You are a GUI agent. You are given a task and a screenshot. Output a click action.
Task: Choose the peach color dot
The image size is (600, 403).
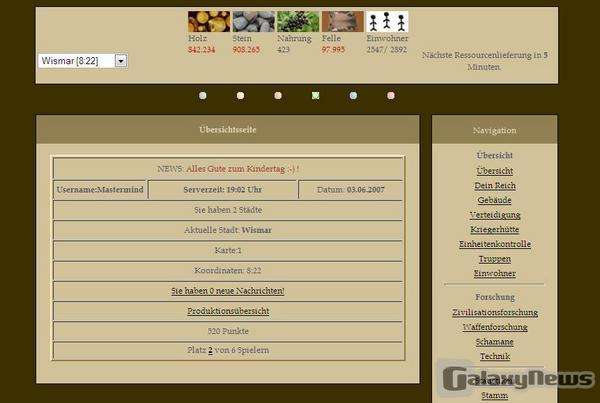click(x=278, y=95)
